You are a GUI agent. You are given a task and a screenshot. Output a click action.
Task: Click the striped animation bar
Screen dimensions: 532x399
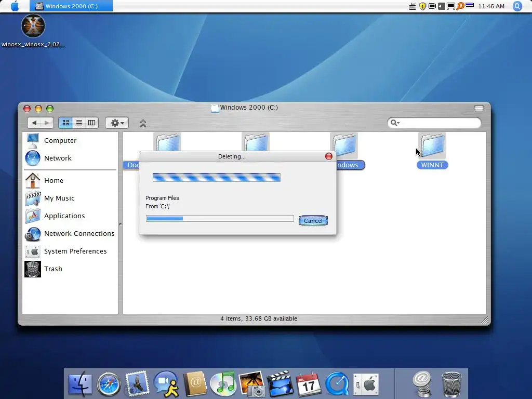point(217,178)
